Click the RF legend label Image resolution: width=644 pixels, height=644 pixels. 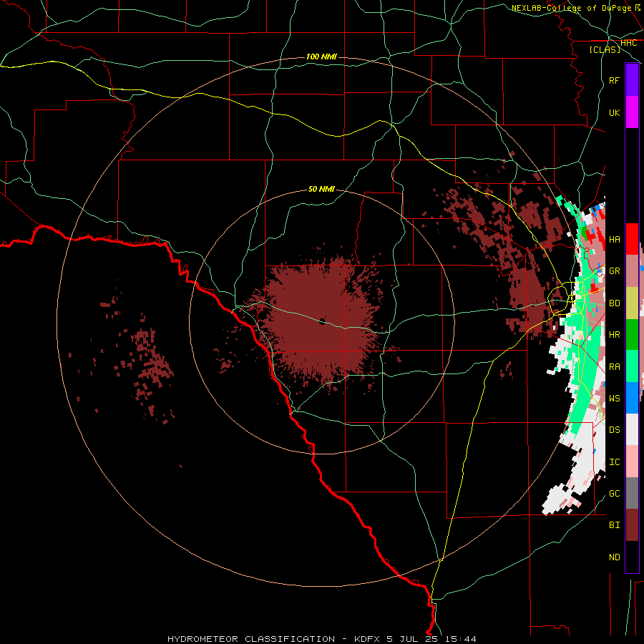614,80
